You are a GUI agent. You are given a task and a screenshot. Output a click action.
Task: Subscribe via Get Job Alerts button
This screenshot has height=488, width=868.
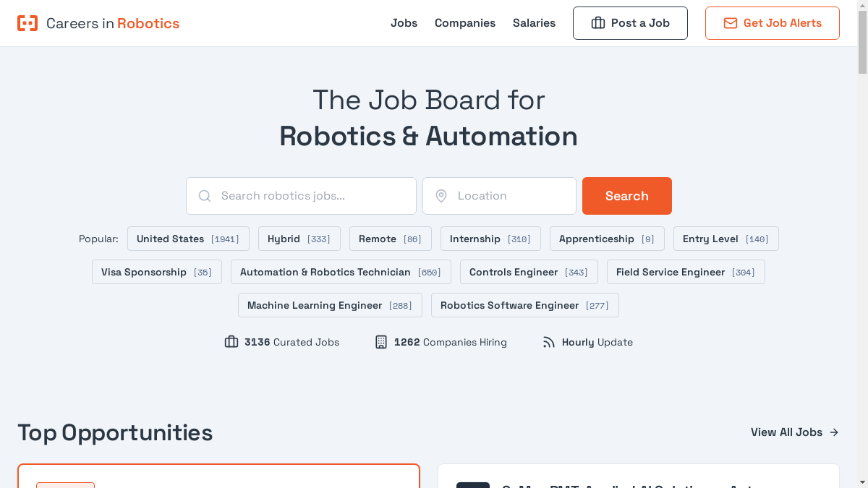tap(772, 23)
